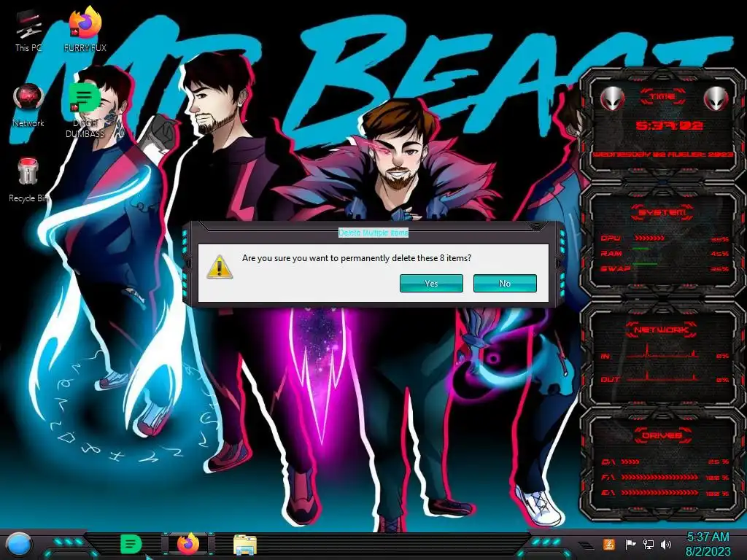Show hidden tray icons striped toggle
This screenshot has width=747, height=560.
[x=586, y=545]
